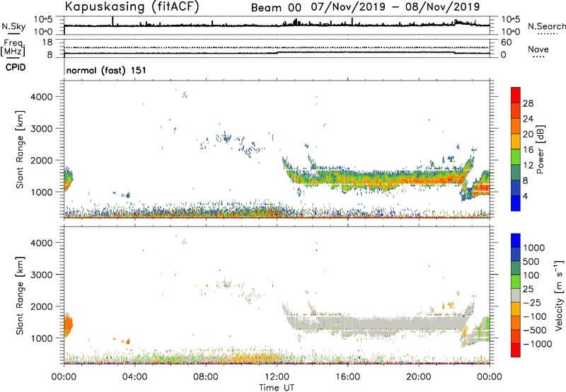The width and height of the screenshot is (566, 392).
Task: Select the "12:00" time tick label
Action: (277, 377)
